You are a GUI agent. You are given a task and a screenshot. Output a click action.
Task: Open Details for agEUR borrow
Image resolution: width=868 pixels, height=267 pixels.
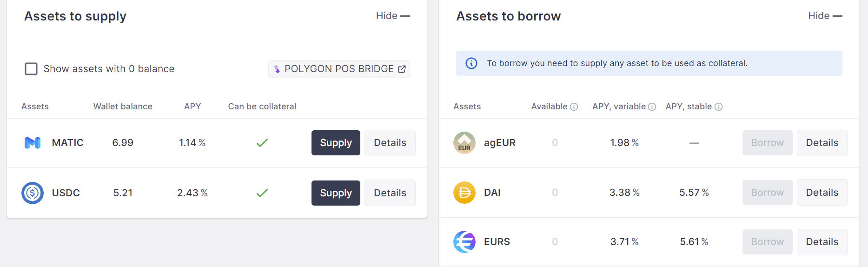tap(822, 143)
